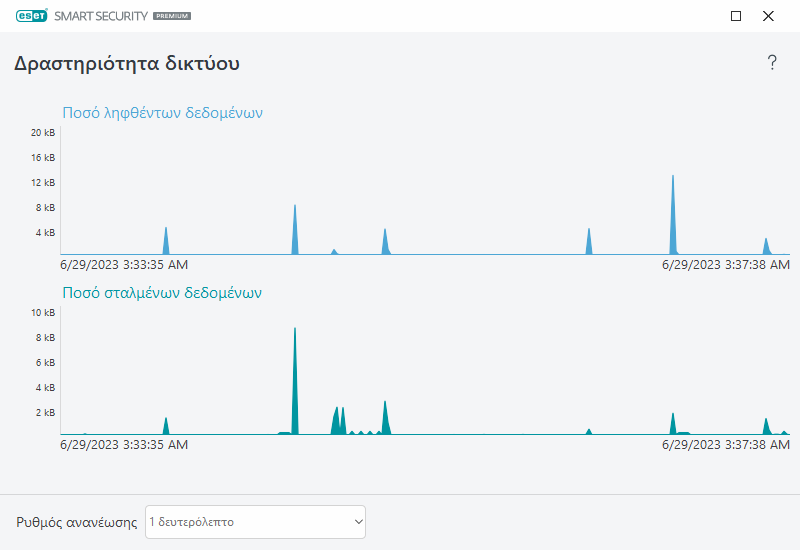The image size is (800, 550).
Task: Click the 3:33:35 AM timestamp under sent chart
Action: coord(124,445)
